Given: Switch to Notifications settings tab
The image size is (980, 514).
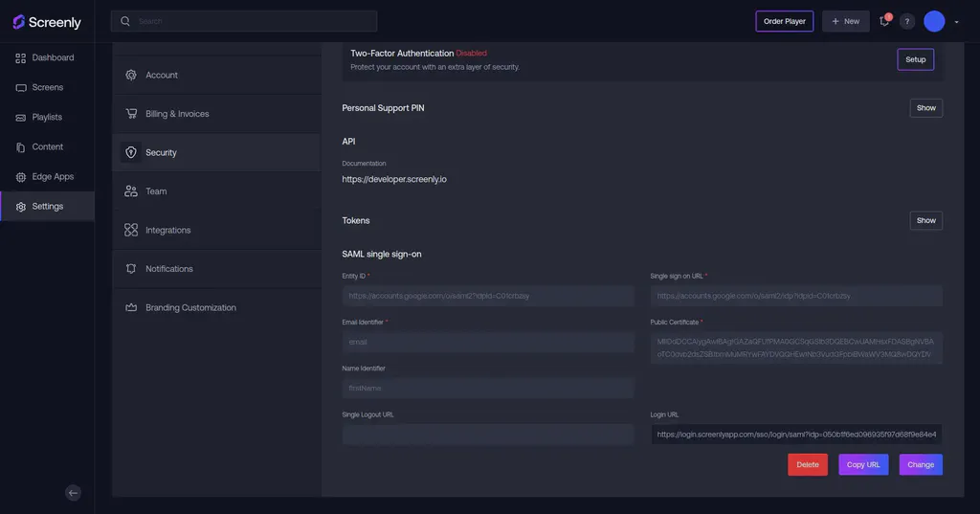Looking at the screenshot, I should [x=169, y=269].
